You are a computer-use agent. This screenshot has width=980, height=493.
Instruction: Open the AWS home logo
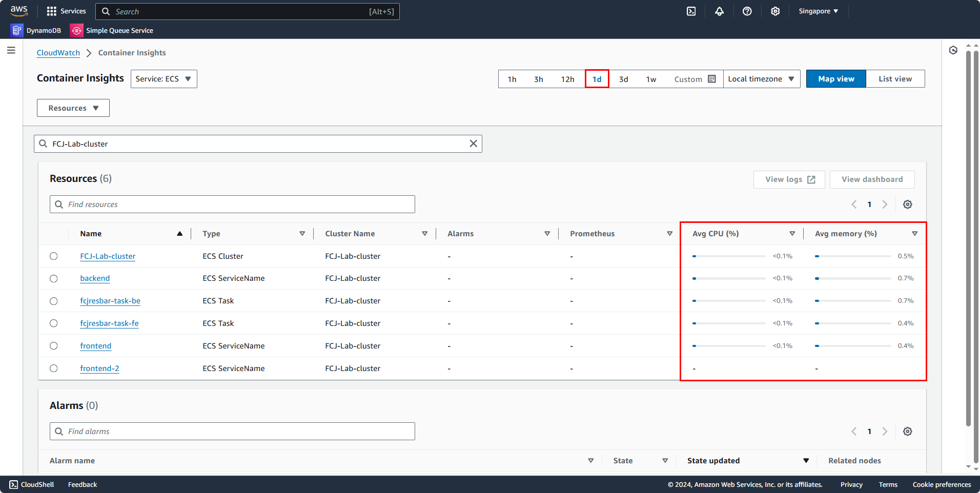point(19,11)
